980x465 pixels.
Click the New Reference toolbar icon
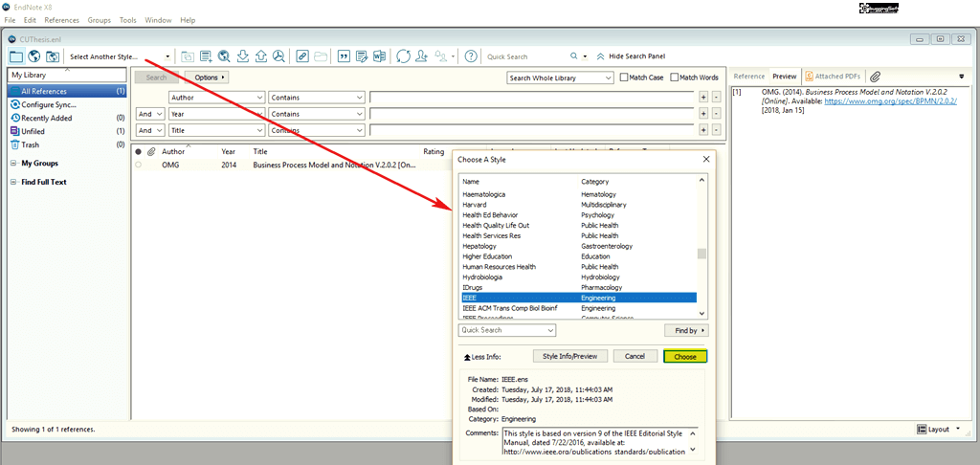coord(207,56)
